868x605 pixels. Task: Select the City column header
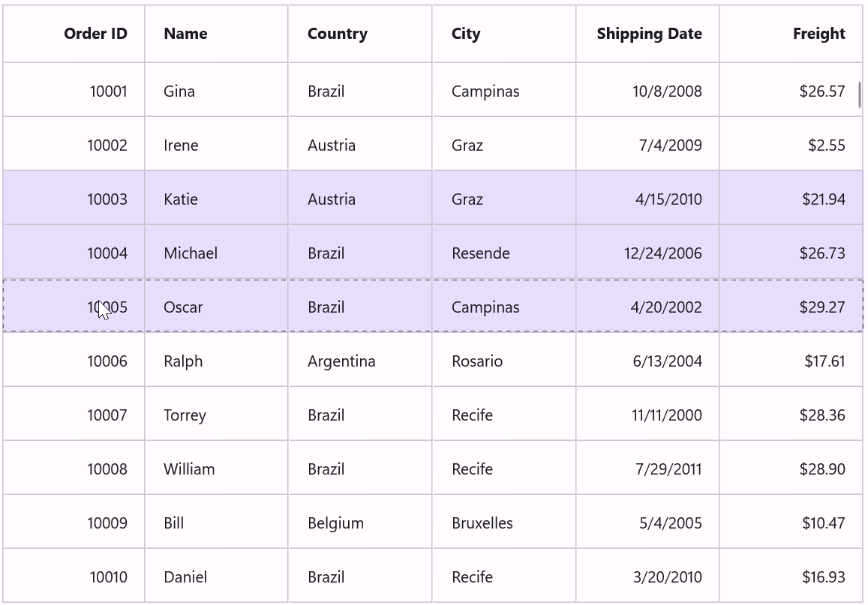point(504,34)
